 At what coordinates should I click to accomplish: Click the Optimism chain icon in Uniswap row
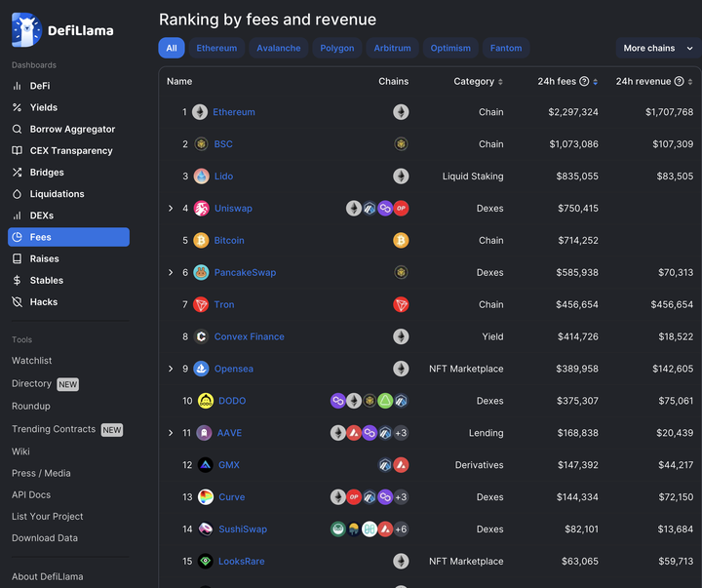[x=401, y=209]
